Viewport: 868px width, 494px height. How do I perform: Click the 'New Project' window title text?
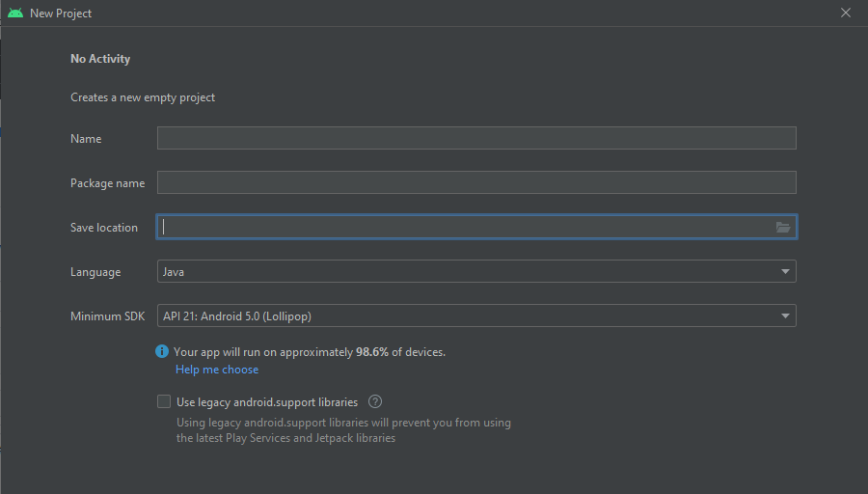[61, 14]
